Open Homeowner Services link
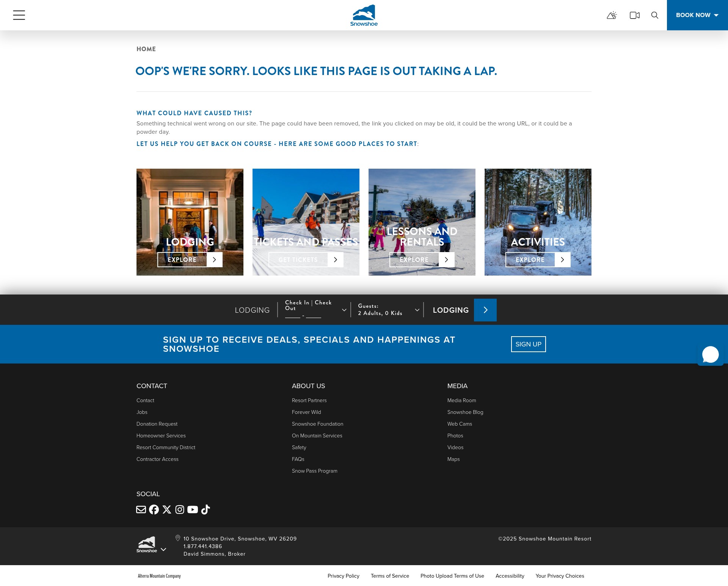Screen dimensions: 728x586 [161, 436]
